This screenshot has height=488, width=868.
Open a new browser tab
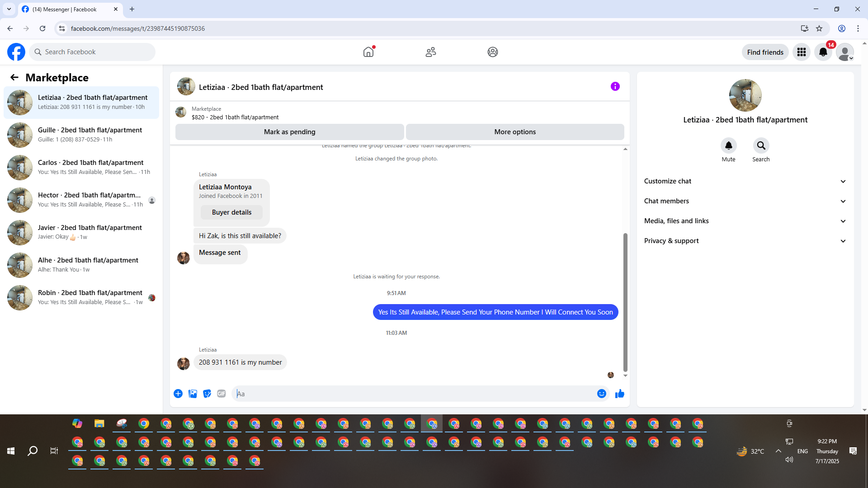[x=132, y=9]
